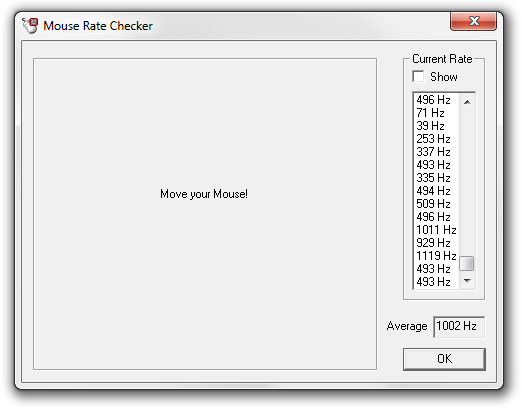Close the Mouse Rate Checker window
The width and height of the screenshot is (522, 413).
[x=473, y=21]
